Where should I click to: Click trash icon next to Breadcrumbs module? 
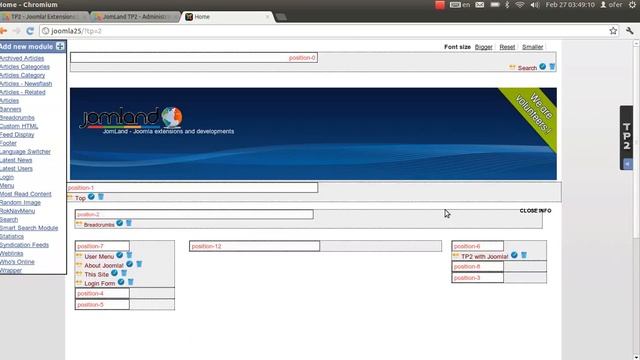click(129, 223)
